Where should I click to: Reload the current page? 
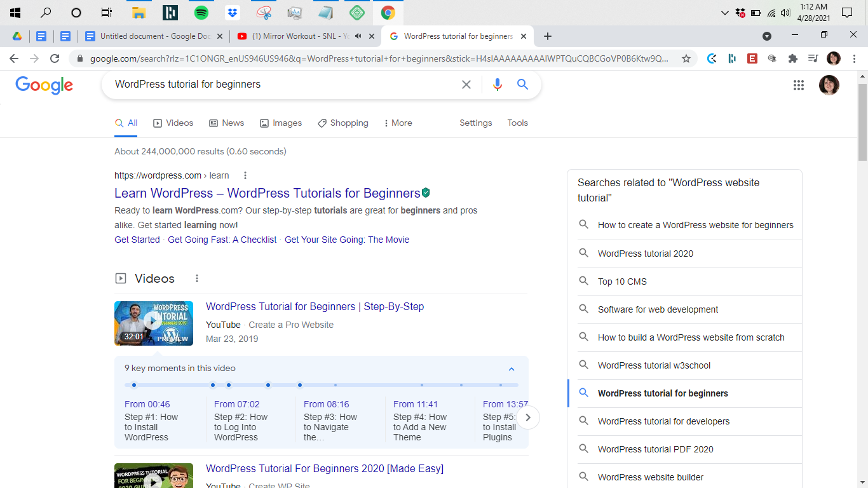pyautogui.click(x=55, y=58)
